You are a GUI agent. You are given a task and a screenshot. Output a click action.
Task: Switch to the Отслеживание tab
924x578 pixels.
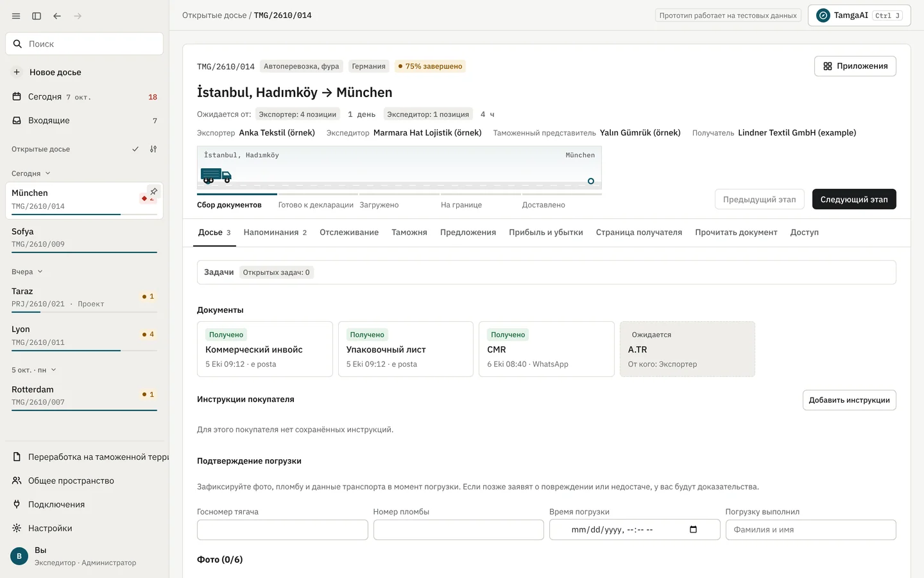coord(349,232)
